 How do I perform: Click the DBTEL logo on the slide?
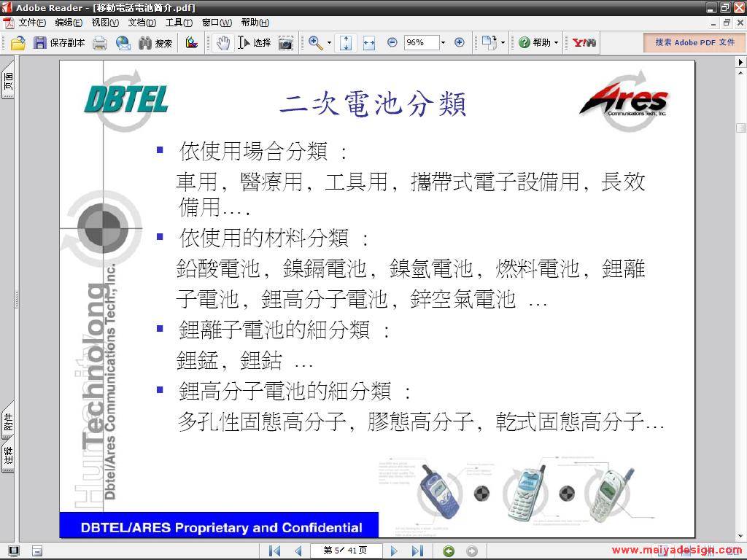point(126,99)
